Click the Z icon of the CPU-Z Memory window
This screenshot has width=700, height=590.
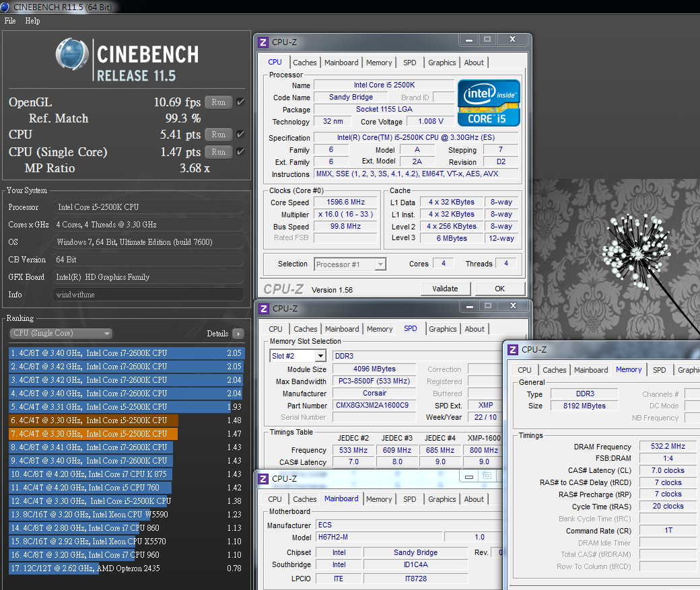pos(513,349)
